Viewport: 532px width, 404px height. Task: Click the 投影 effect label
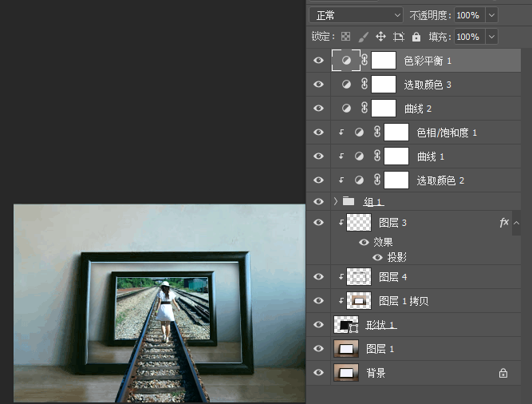(x=396, y=258)
